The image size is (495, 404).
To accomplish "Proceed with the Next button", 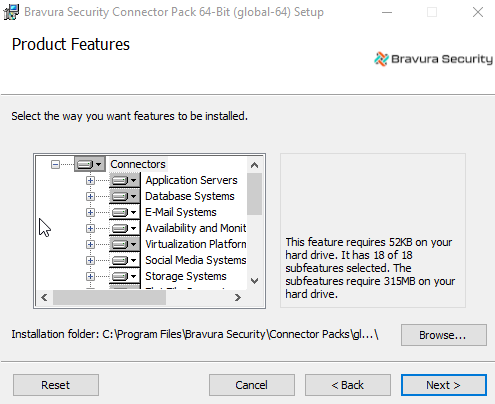I will (444, 385).
